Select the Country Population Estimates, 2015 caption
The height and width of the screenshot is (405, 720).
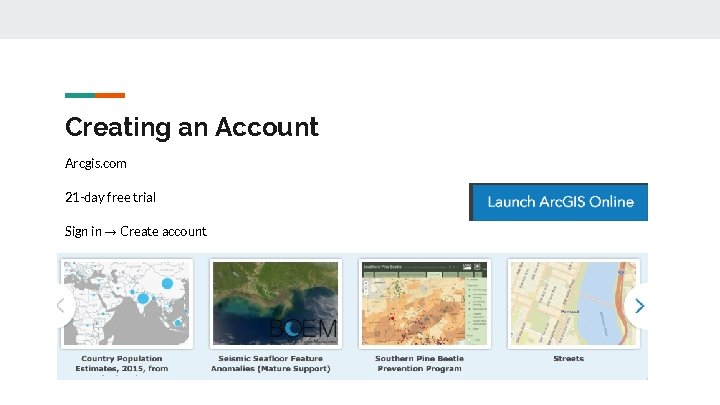tap(122, 363)
